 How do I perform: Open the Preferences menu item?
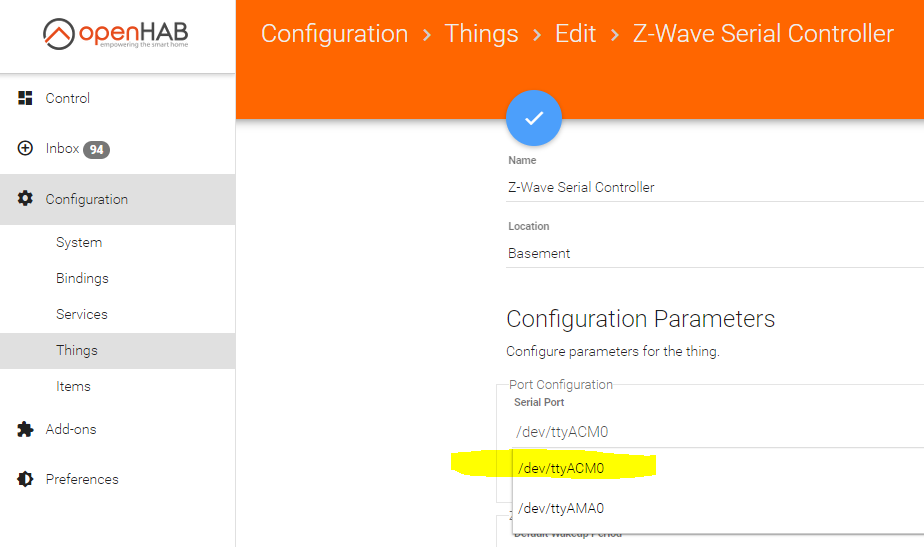[x=118, y=479]
